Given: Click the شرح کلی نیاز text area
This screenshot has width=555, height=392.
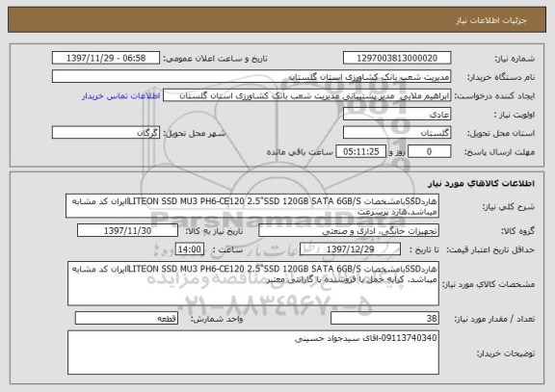Looking at the screenshot, I should (x=252, y=205).
